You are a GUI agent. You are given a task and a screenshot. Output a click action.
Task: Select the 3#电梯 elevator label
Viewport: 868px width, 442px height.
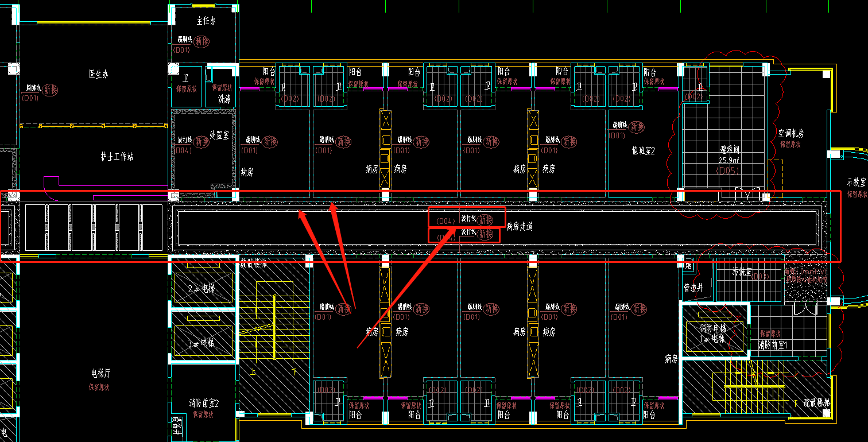[201, 343]
